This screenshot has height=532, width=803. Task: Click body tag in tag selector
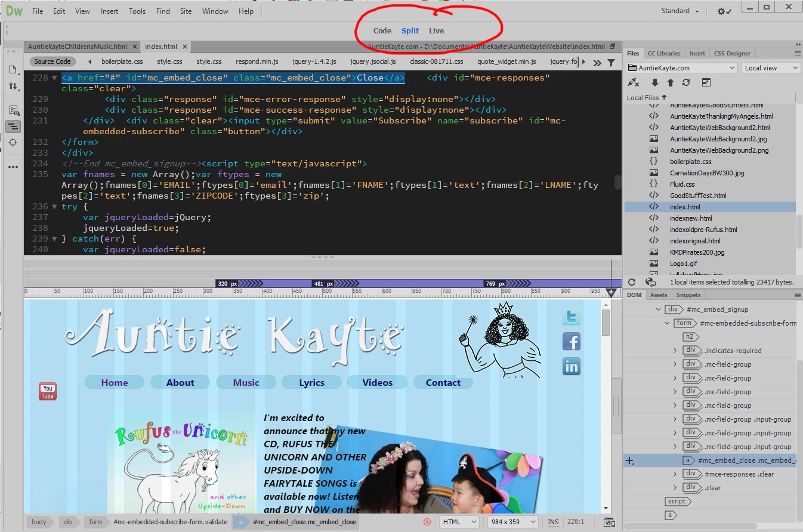coord(39,522)
